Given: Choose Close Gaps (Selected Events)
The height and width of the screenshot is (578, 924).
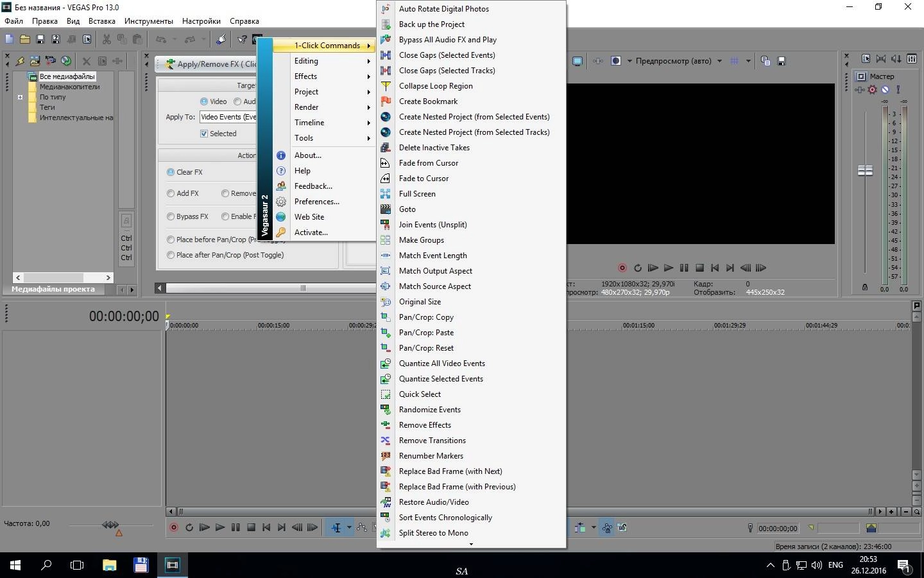Looking at the screenshot, I should click(471, 55).
